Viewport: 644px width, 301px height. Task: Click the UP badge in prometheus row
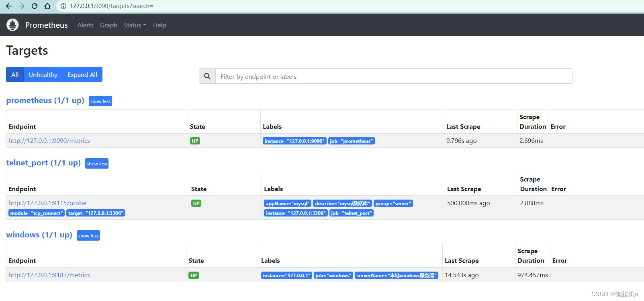(x=195, y=141)
